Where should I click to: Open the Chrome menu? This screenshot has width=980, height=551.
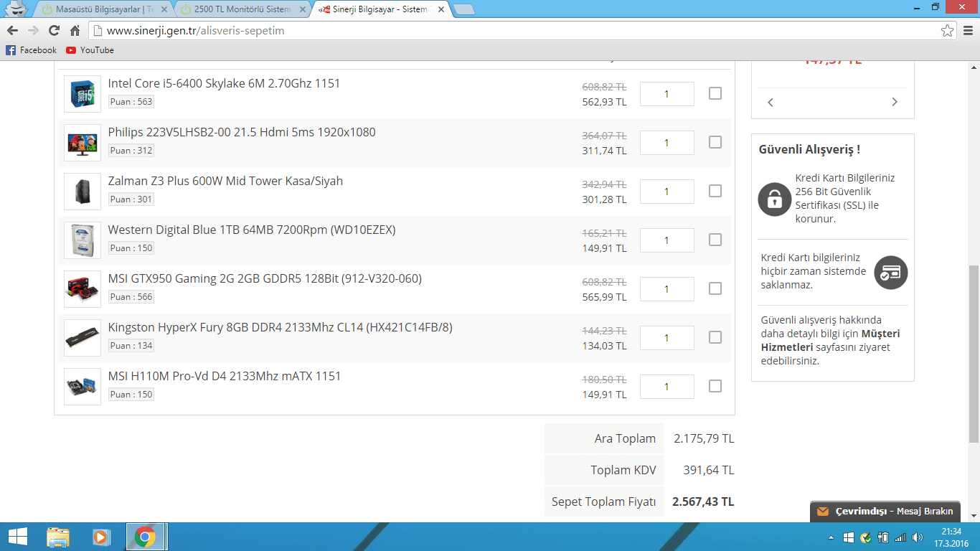pyautogui.click(x=967, y=31)
